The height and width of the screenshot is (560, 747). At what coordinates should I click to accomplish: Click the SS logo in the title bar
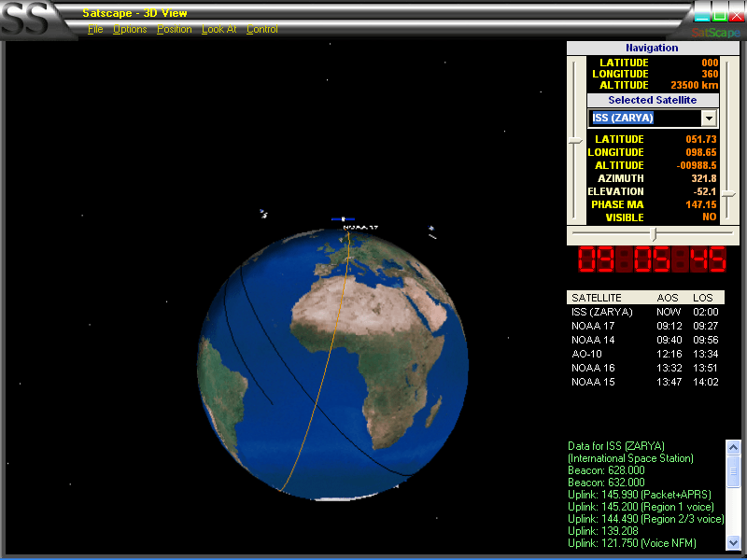[25, 20]
